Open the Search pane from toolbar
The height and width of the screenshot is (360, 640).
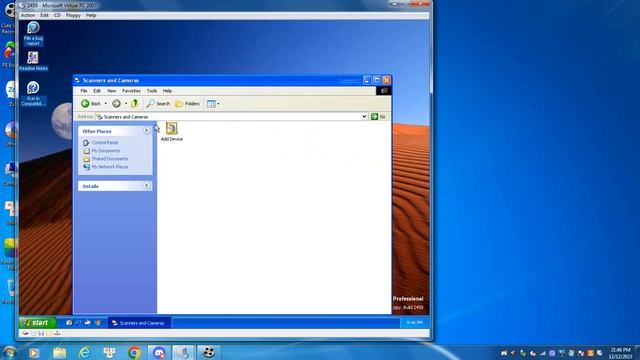point(158,104)
